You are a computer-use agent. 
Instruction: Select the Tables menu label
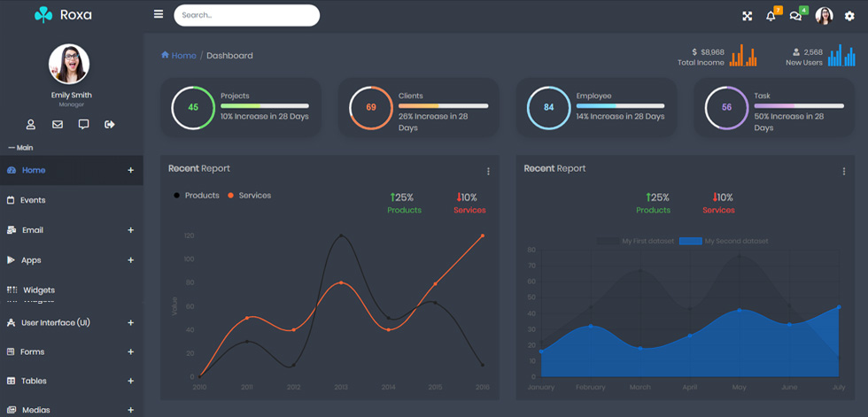[x=34, y=381]
